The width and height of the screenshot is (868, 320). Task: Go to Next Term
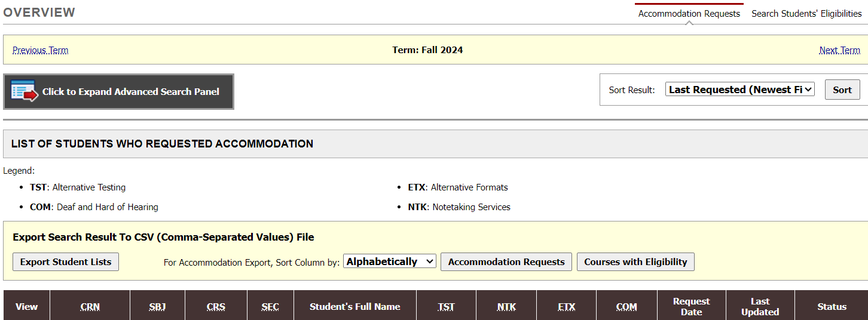(x=839, y=50)
